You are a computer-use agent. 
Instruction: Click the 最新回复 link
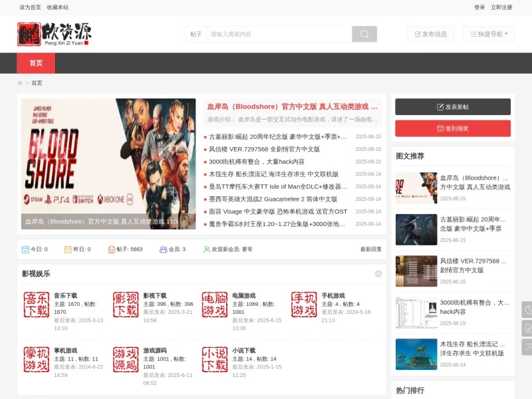371,249
